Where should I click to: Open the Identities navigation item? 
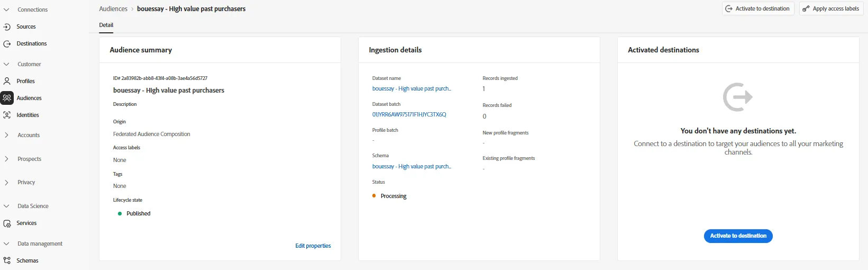tap(28, 115)
